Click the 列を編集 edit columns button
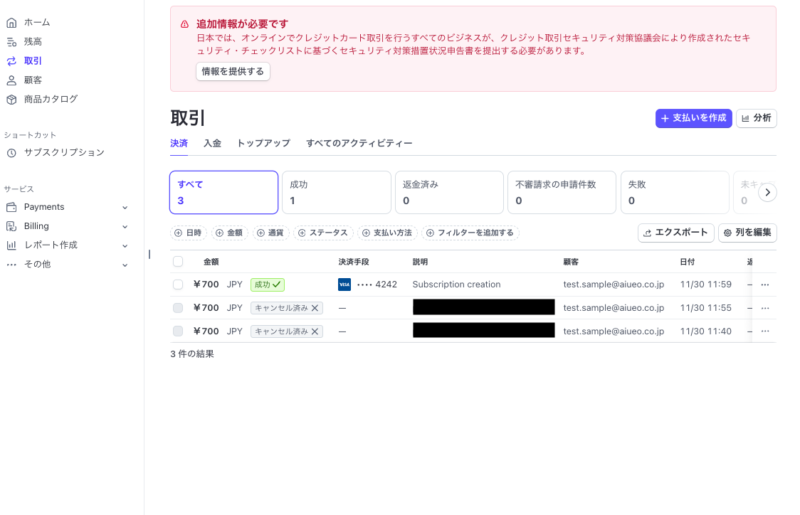Image resolution: width=800 pixels, height=515 pixels. [x=748, y=233]
